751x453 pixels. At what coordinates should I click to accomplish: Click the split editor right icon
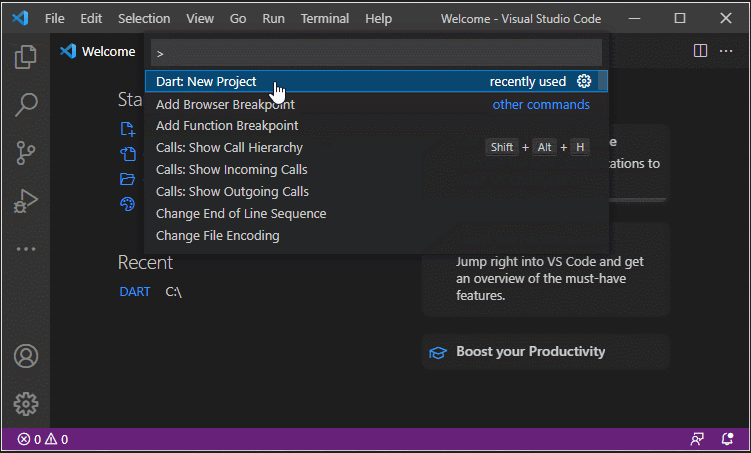pos(701,51)
